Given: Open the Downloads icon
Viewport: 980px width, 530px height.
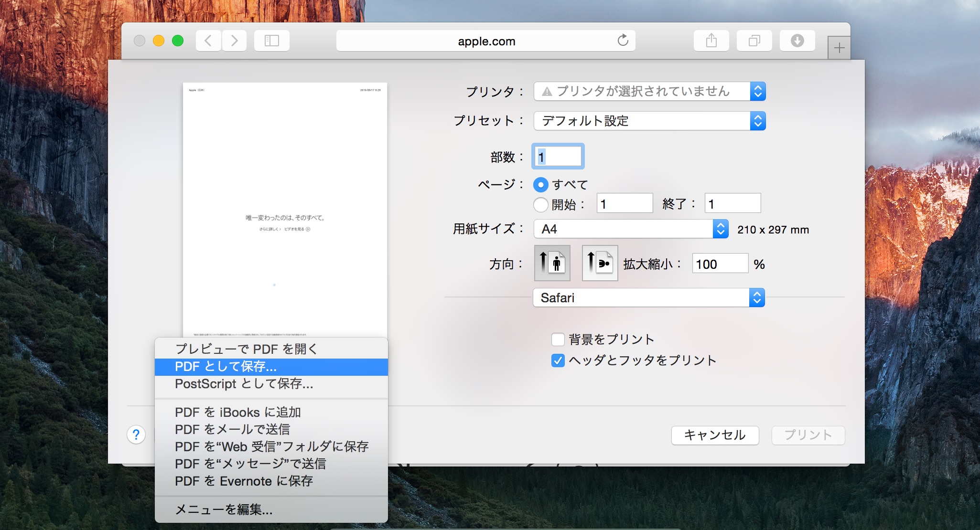Looking at the screenshot, I should (x=797, y=41).
